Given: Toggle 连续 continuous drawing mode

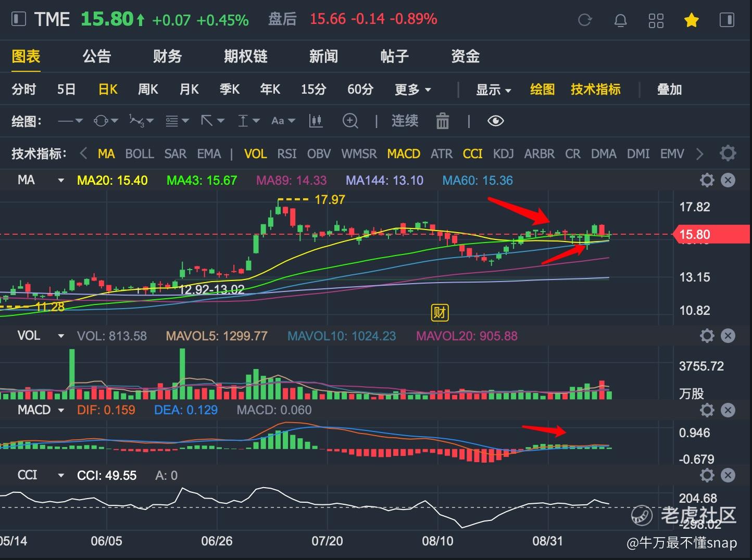Looking at the screenshot, I should click(x=405, y=121).
